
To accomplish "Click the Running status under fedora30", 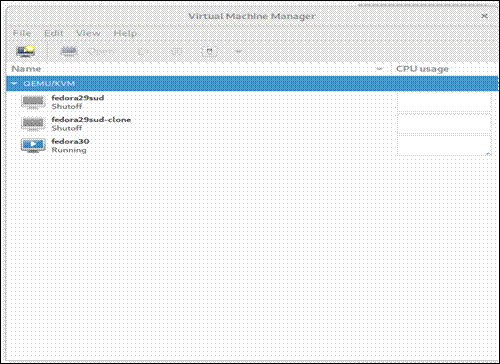I will point(69,150).
